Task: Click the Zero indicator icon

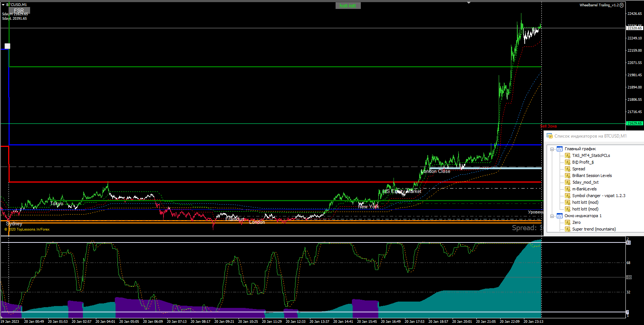Action: coord(567,222)
